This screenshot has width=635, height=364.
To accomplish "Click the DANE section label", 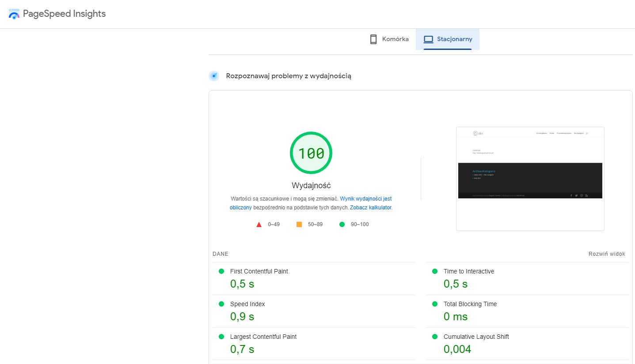I will click(221, 254).
